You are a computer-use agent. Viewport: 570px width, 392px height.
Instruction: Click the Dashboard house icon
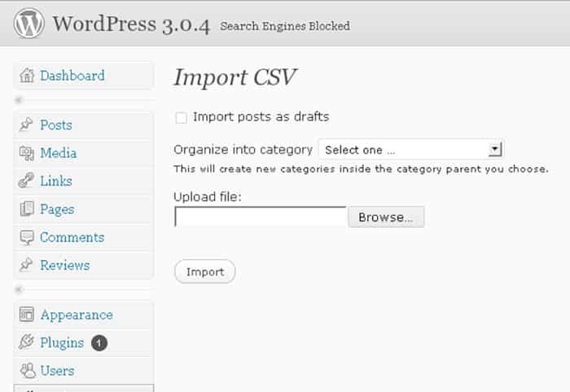(x=27, y=76)
